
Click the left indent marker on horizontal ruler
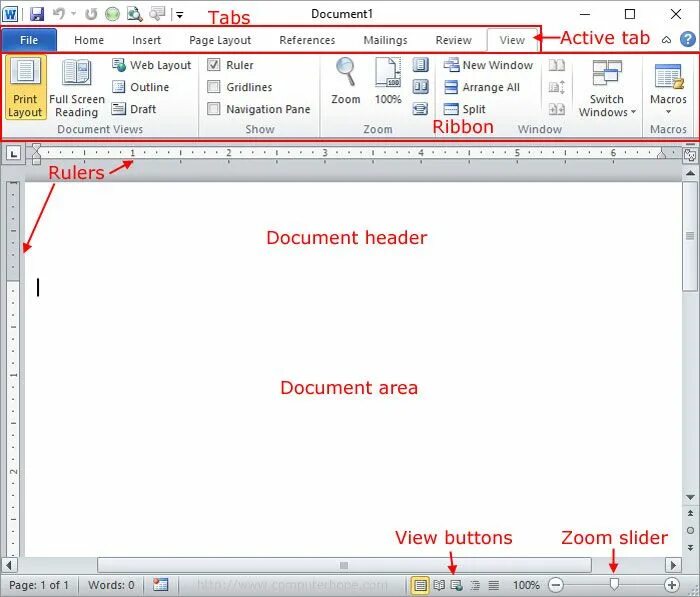37,161
